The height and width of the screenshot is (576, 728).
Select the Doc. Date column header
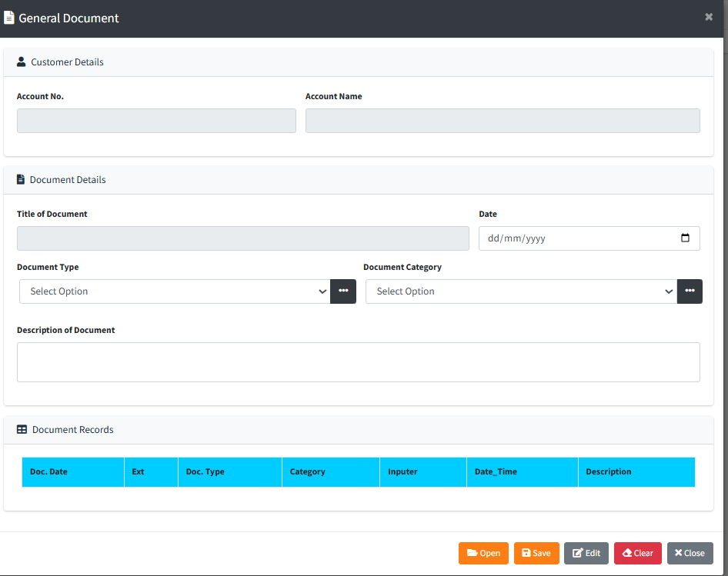point(49,471)
